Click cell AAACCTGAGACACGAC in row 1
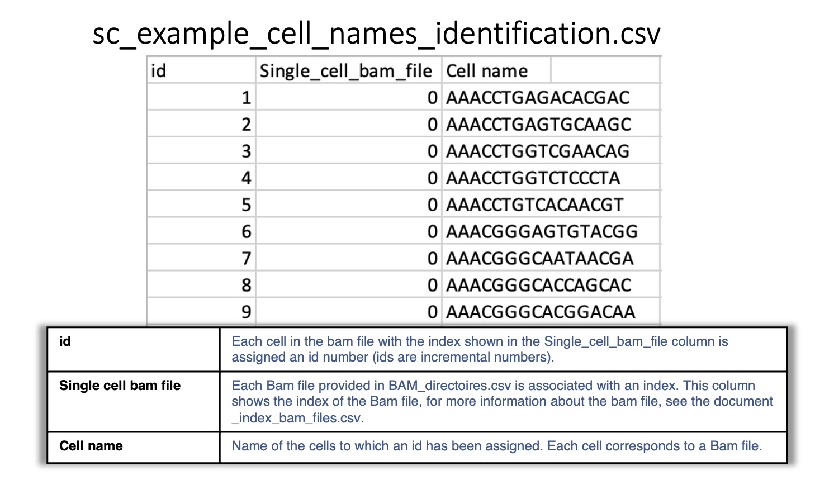Image resolution: width=815 pixels, height=504 pixels. (551, 97)
